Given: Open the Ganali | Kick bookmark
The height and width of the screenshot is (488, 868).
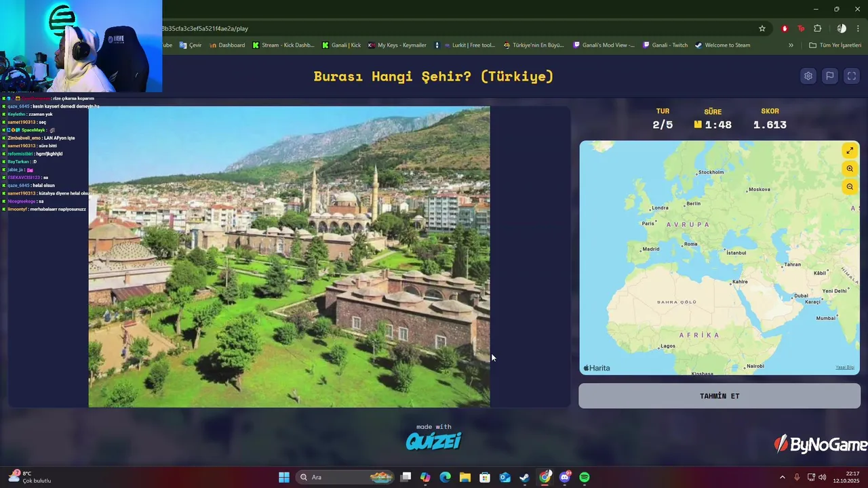Looking at the screenshot, I should (342, 45).
